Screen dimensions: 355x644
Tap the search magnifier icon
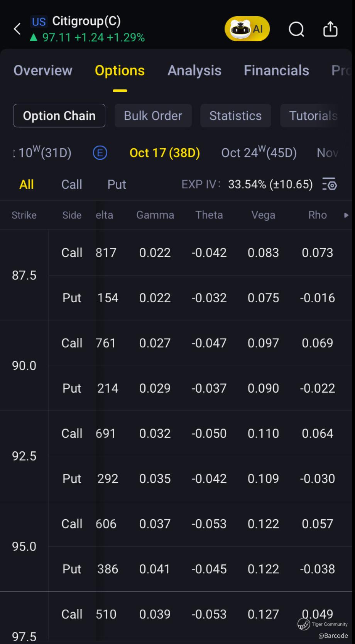click(x=296, y=29)
